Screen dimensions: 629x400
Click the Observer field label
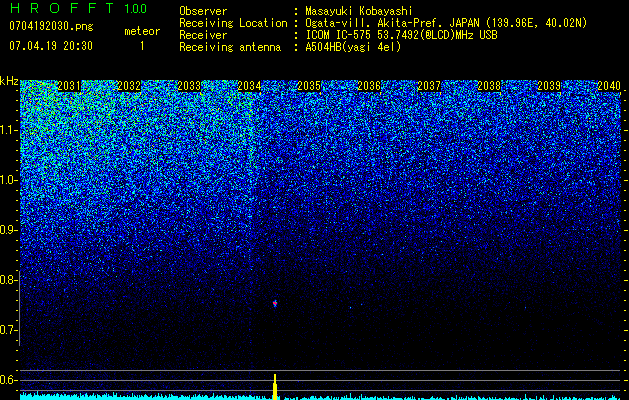pos(203,11)
